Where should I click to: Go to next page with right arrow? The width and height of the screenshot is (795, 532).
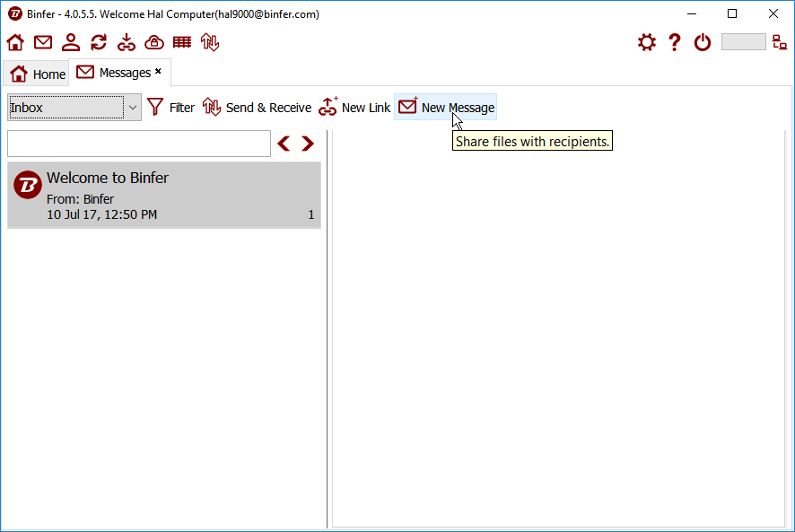pos(308,144)
